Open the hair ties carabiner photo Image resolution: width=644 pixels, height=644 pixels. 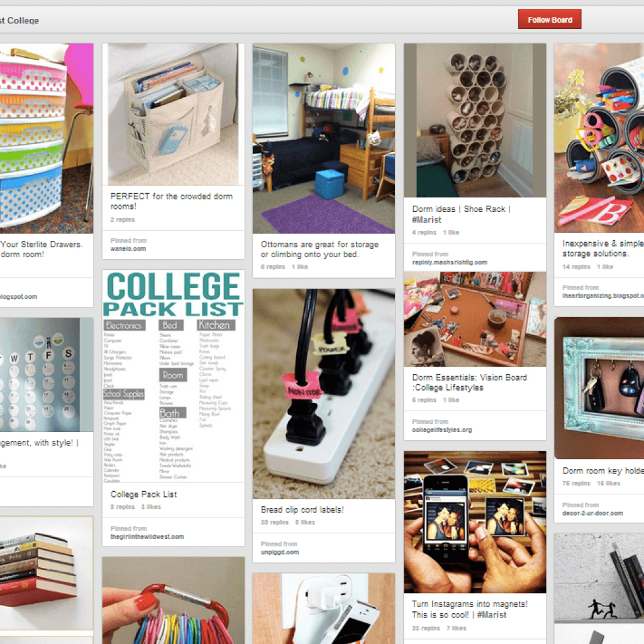(174, 601)
